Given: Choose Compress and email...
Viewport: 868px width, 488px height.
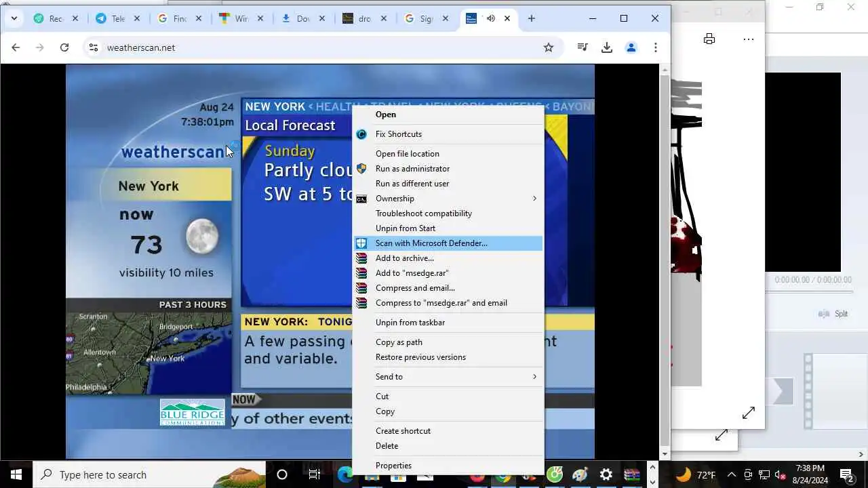Looking at the screenshot, I should pyautogui.click(x=415, y=288).
